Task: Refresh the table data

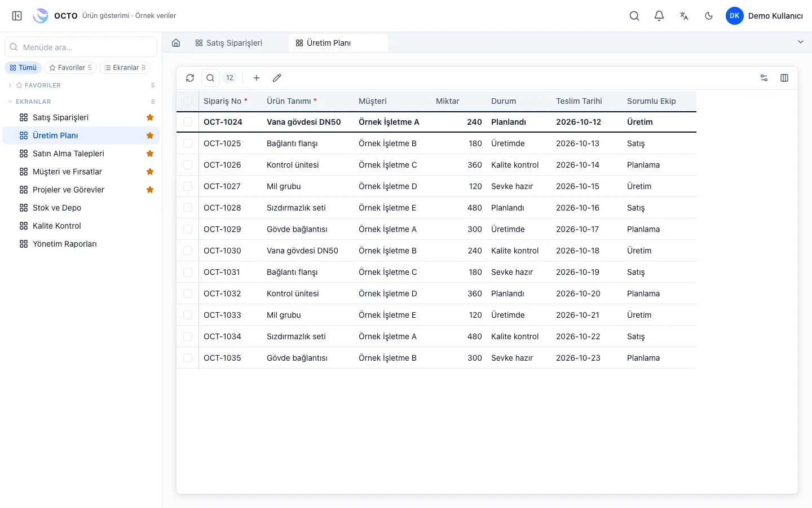Action: click(x=190, y=78)
